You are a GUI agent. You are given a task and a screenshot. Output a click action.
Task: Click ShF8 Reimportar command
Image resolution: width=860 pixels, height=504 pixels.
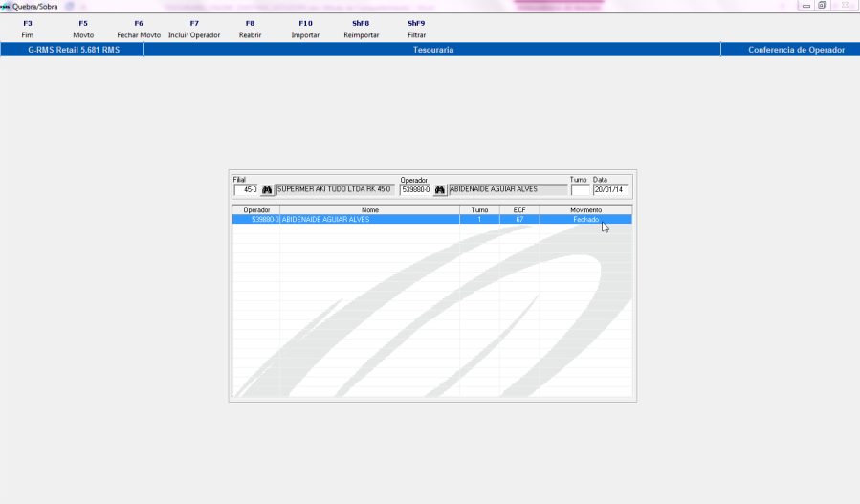(x=361, y=29)
